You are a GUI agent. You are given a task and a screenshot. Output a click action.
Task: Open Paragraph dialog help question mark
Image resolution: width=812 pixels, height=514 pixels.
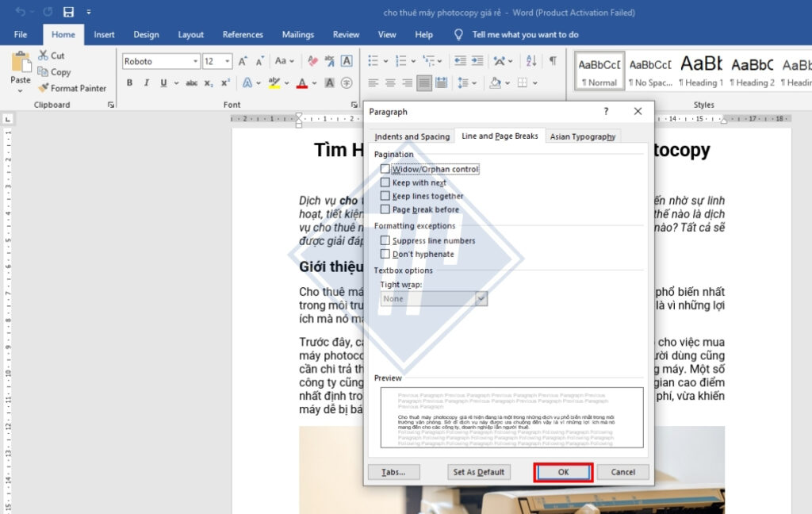(x=606, y=111)
